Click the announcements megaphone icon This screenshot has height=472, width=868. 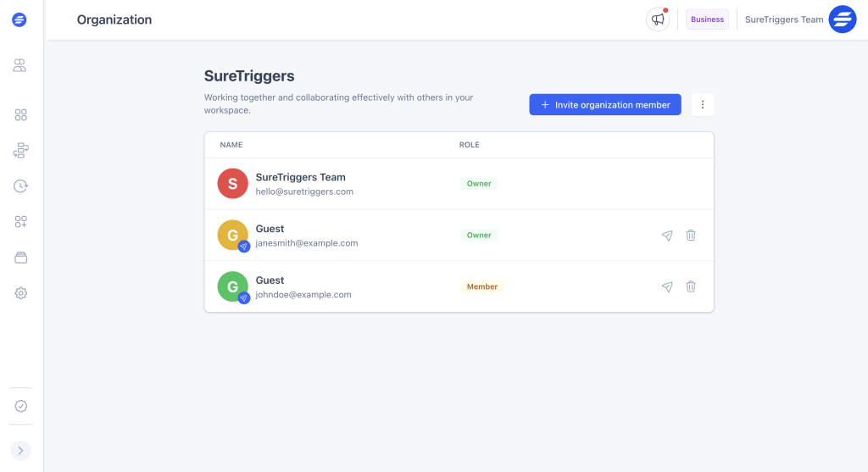[658, 19]
